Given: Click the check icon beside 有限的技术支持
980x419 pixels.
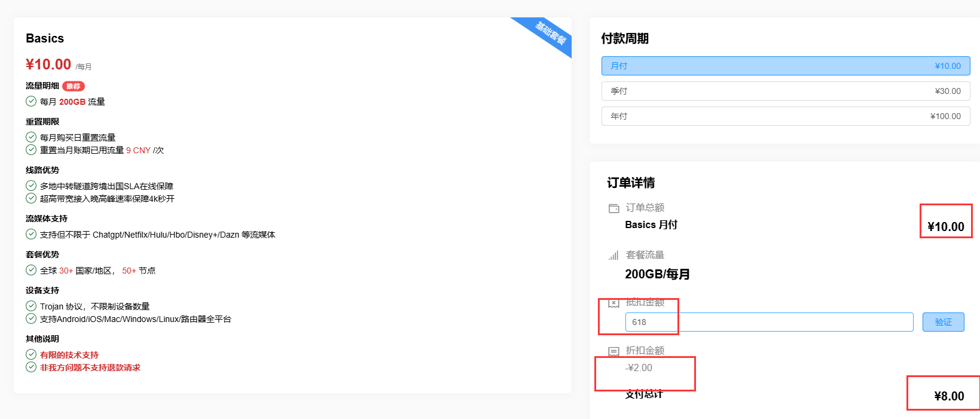Looking at the screenshot, I should tap(31, 355).
